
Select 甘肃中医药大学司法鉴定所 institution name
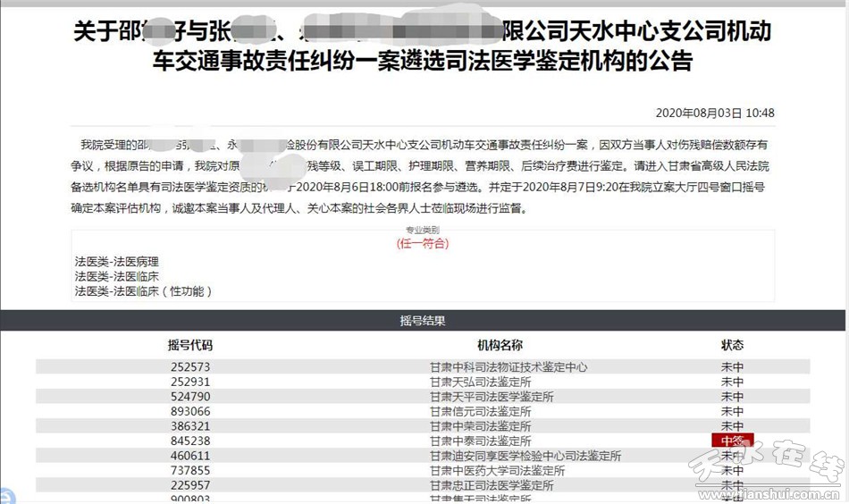(497, 470)
